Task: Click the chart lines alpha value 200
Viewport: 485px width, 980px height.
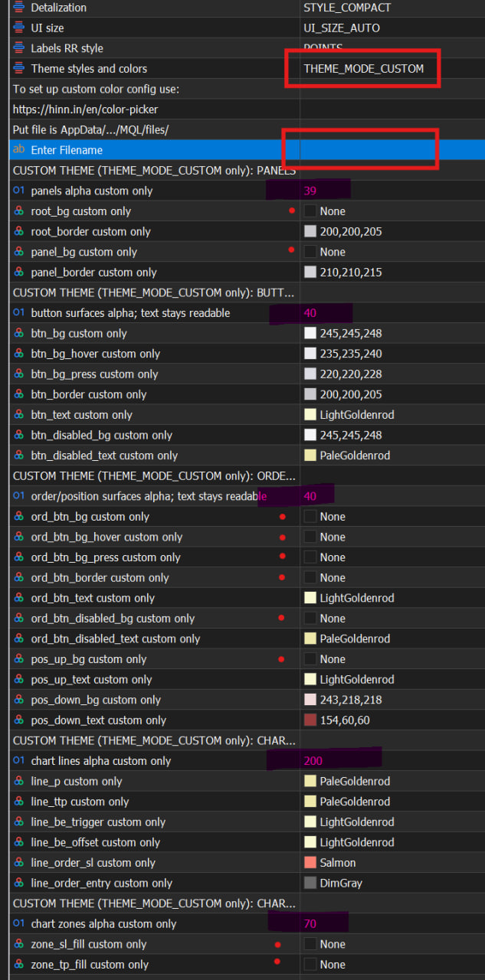Action: click(x=313, y=761)
